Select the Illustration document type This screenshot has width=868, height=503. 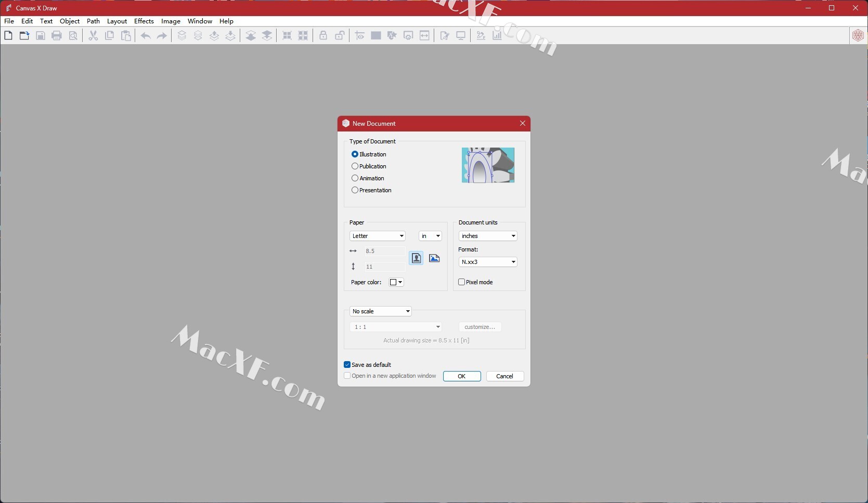pos(369,154)
